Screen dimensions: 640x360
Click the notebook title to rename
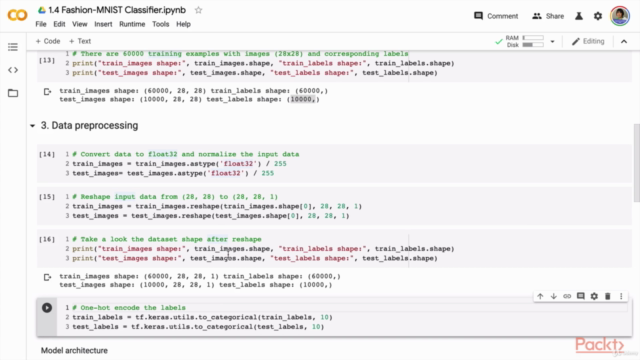tap(117, 10)
